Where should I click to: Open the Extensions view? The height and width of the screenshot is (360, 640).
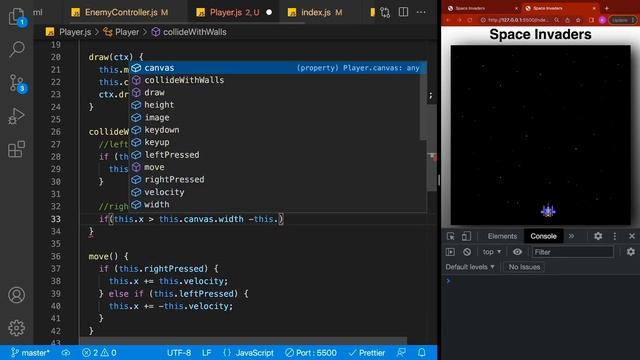click(x=16, y=149)
